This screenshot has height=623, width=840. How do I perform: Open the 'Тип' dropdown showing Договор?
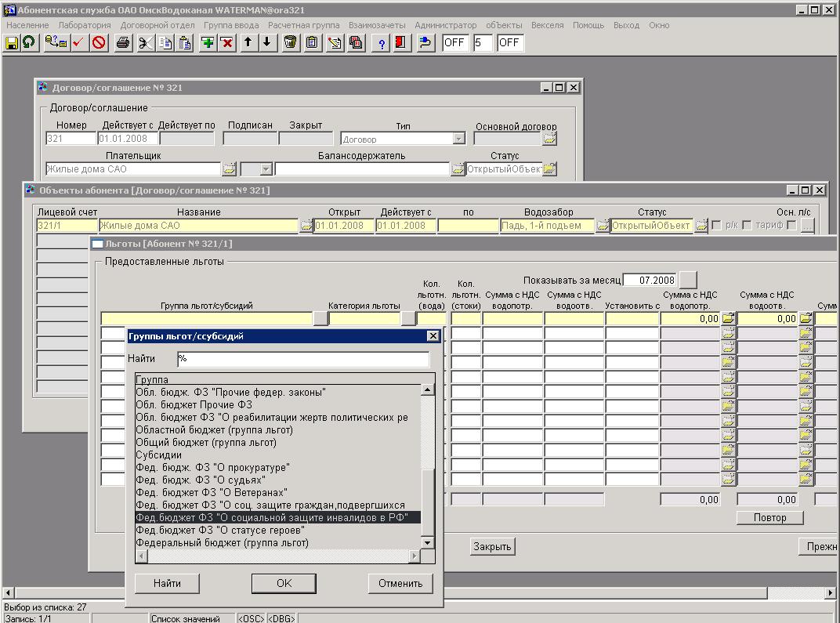(x=458, y=139)
